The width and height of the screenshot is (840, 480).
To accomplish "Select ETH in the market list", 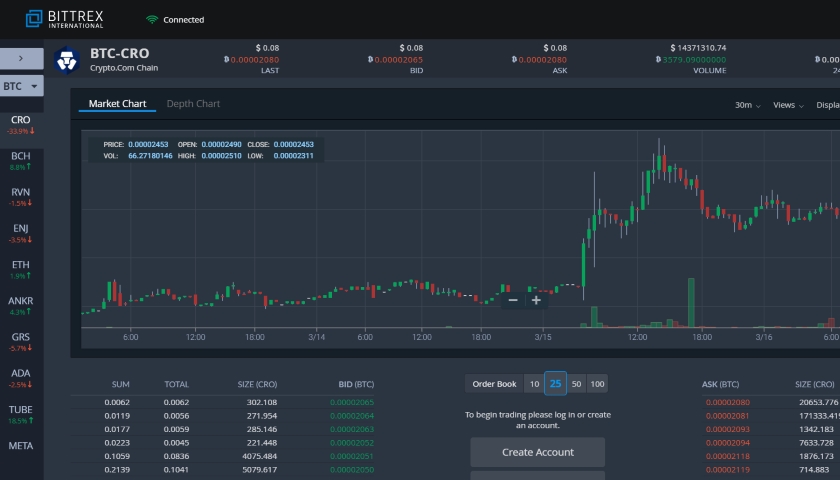I will pos(21,269).
